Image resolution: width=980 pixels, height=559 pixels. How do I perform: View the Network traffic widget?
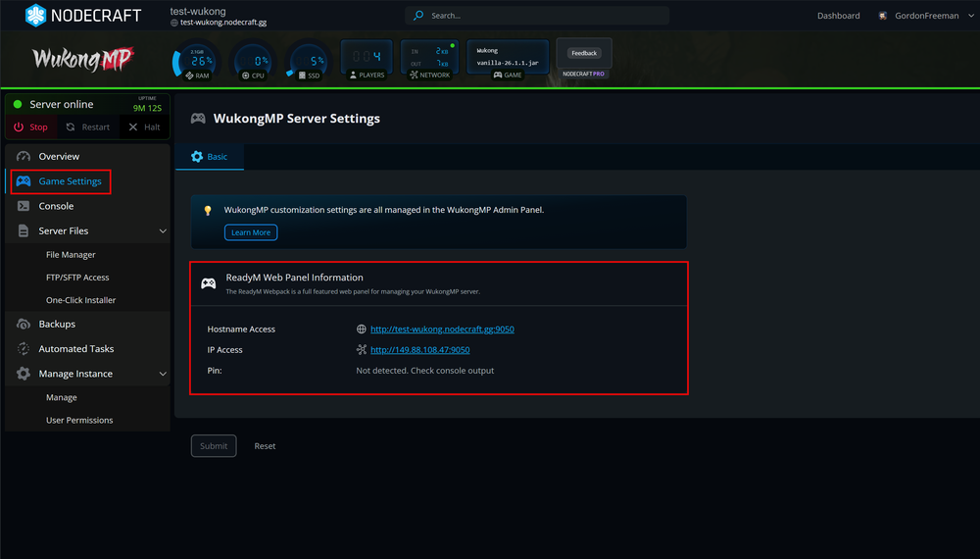click(430, 60)
